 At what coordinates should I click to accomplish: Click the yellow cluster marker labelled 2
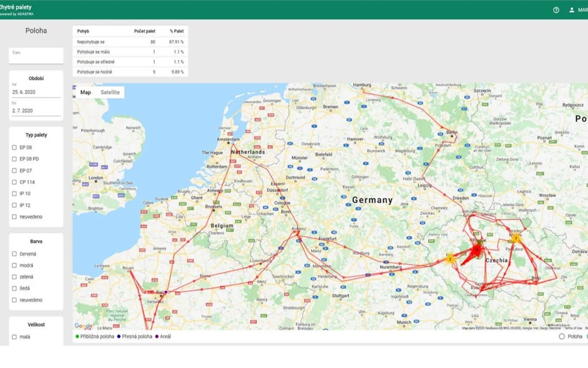click(x=450, y=259)
